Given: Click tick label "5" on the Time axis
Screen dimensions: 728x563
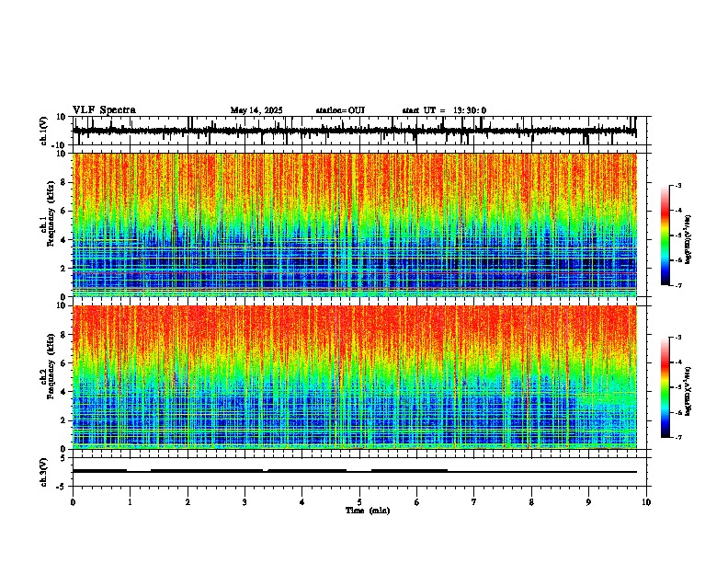Looking at the screenshot, I should 359,502.
